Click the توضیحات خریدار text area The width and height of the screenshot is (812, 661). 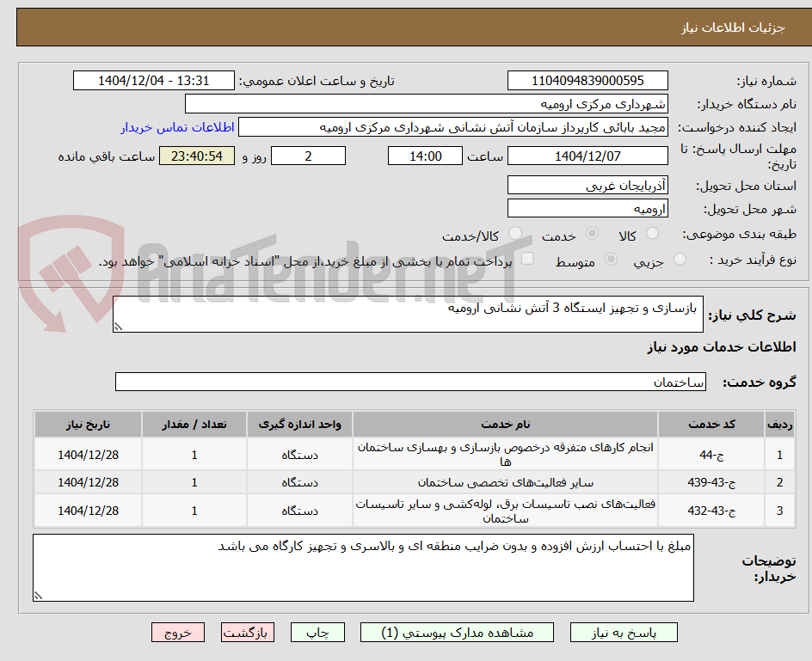[363, 568]
